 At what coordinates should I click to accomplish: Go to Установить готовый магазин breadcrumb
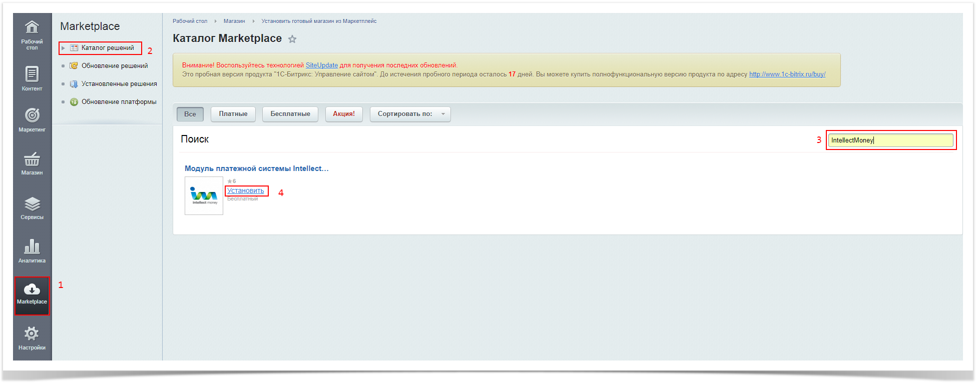coord(319,21)
